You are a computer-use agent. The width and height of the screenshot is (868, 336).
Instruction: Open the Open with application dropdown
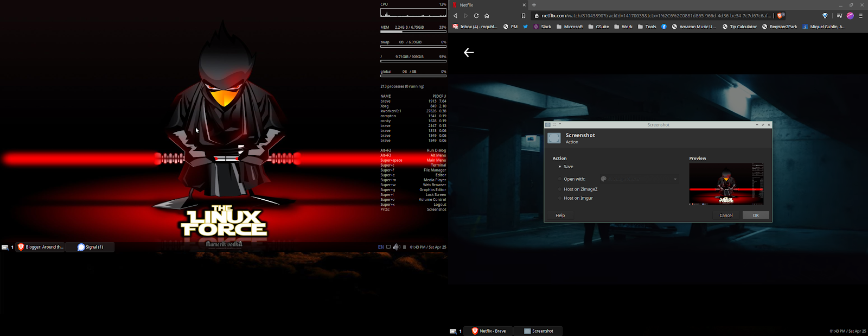point(639,179)
